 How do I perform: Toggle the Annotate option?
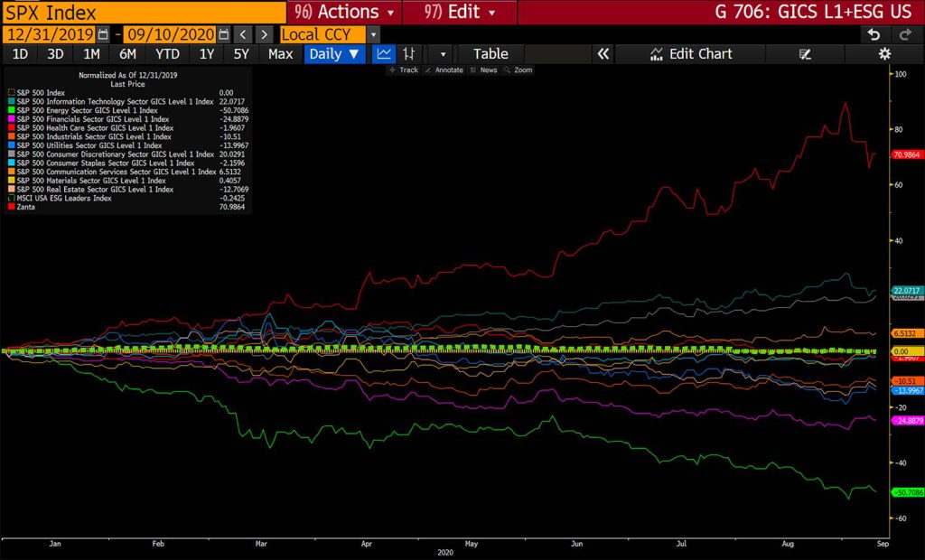[443, 70]
